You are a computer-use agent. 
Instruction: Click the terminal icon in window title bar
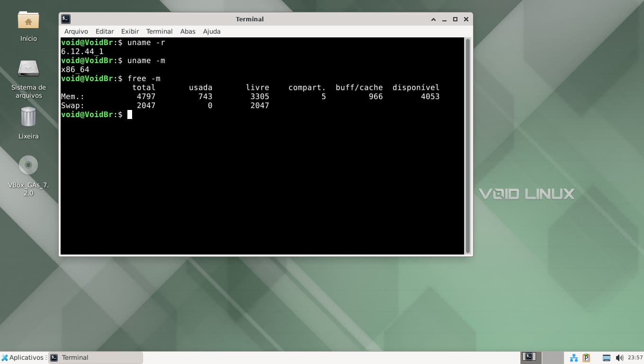click(66, 19)
